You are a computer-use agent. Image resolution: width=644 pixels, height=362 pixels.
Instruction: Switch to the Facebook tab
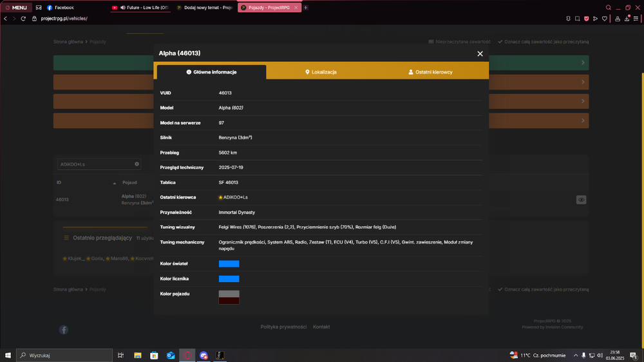point(61,7)
